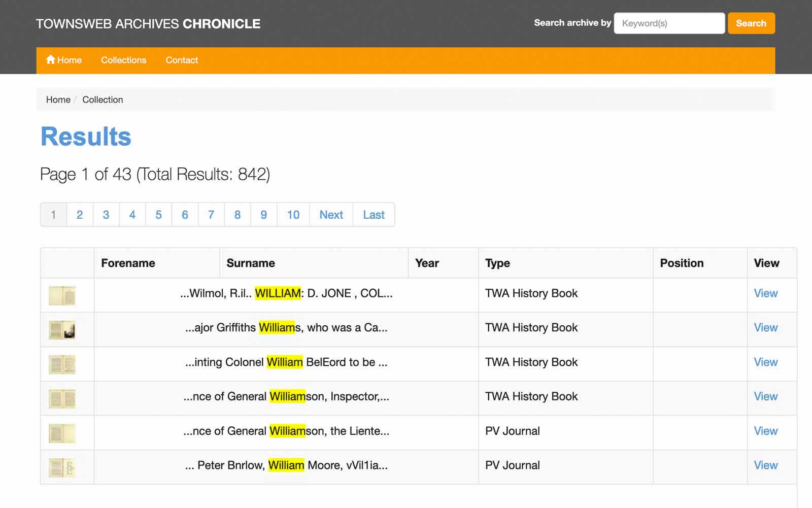The width and height of the screenshot is (812, 508).
Task: Click the TOWNSWEB ARCHIVES CHRONICLE site title
Action: pos(148,24)
